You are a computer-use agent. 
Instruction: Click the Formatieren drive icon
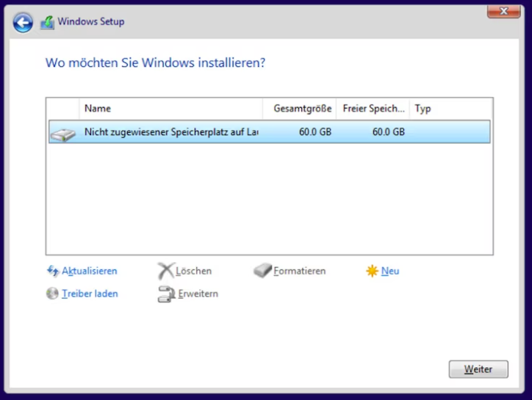262,271
